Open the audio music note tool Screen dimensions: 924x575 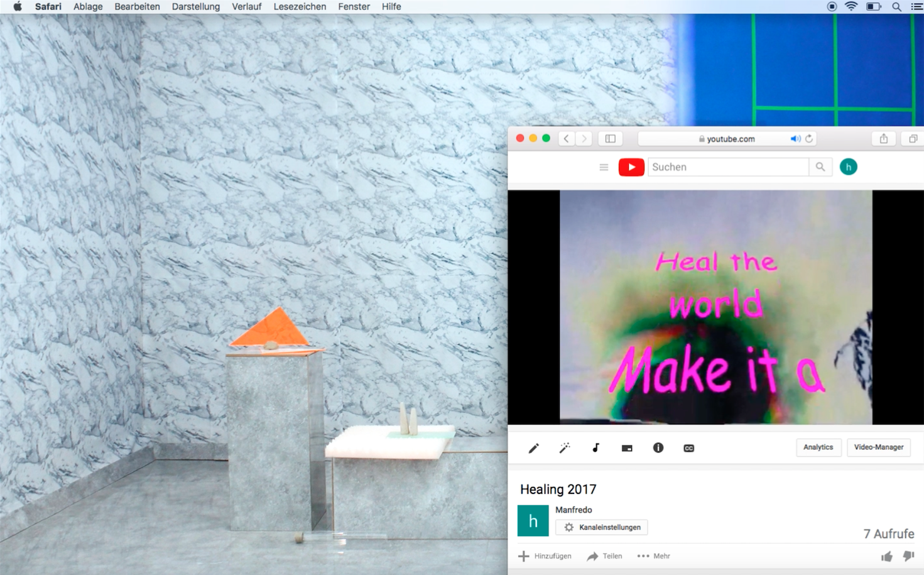(595, 447)
